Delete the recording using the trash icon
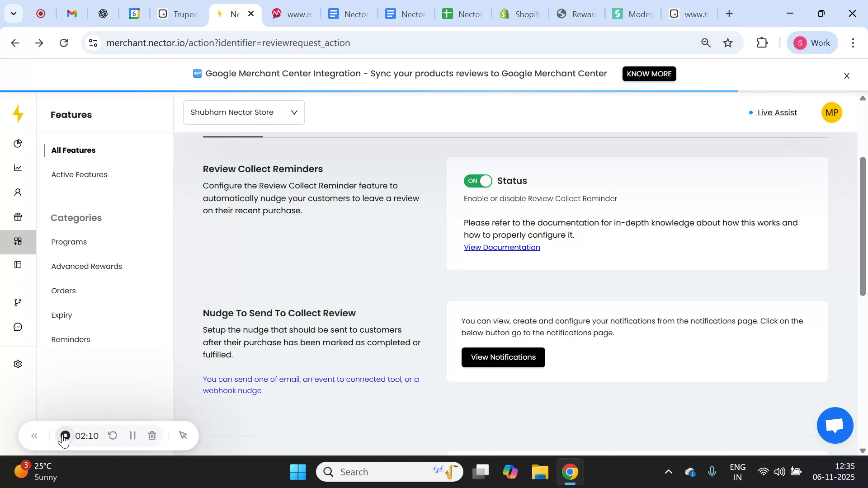The image size is (868, 488). pos(152,435)
